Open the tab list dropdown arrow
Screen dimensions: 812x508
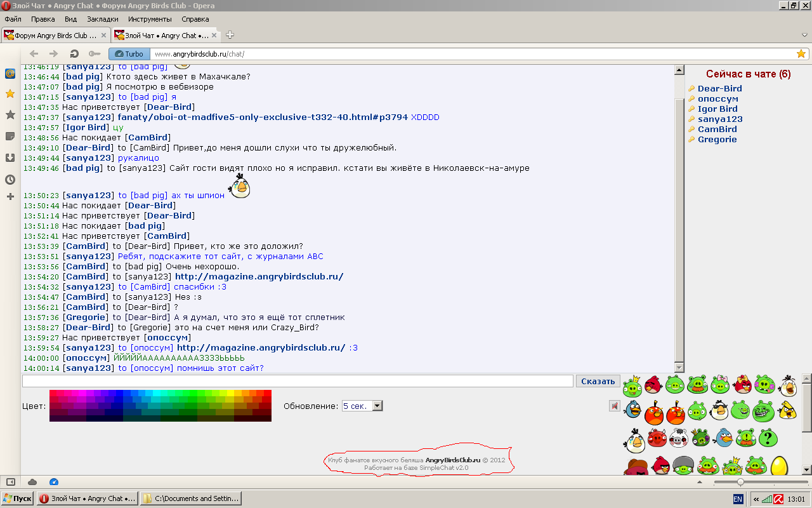804,35
